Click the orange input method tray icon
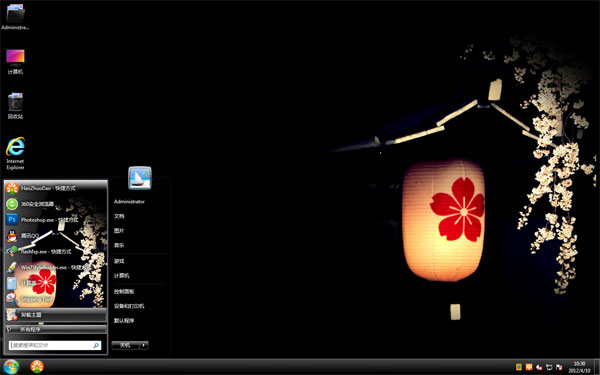The width and height of the screenshot is (600, 375). point(529,367)
